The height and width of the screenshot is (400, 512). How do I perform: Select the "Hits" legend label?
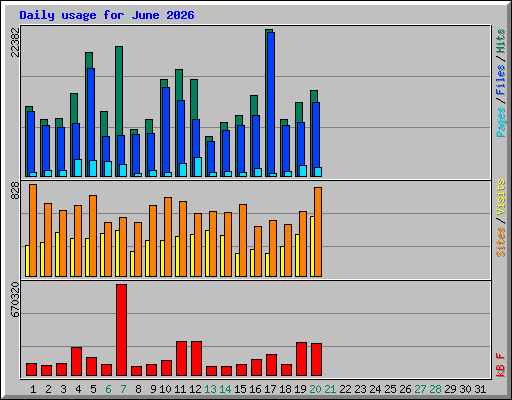[501, 41]
